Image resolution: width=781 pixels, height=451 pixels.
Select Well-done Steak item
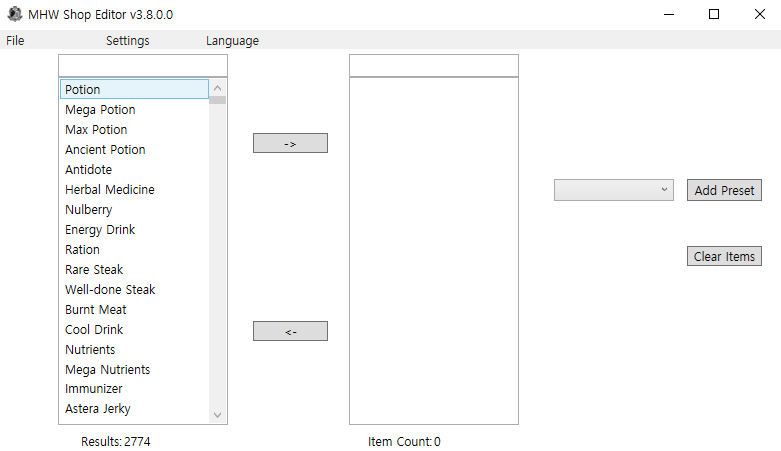coord(134,290)
